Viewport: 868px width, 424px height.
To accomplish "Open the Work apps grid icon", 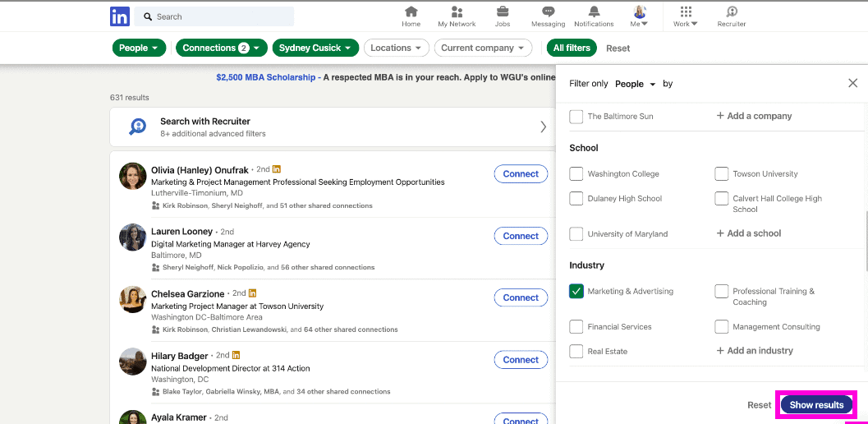I will [686, 12].
